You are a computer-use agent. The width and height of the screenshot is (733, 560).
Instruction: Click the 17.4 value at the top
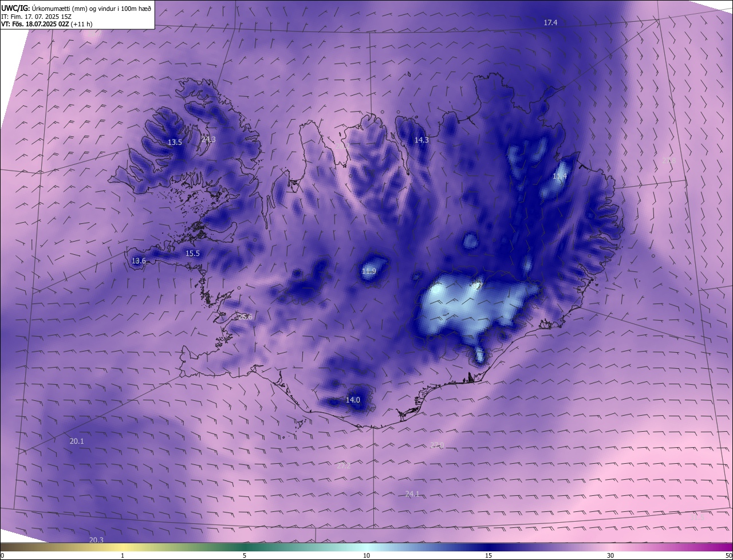[550, 22]
